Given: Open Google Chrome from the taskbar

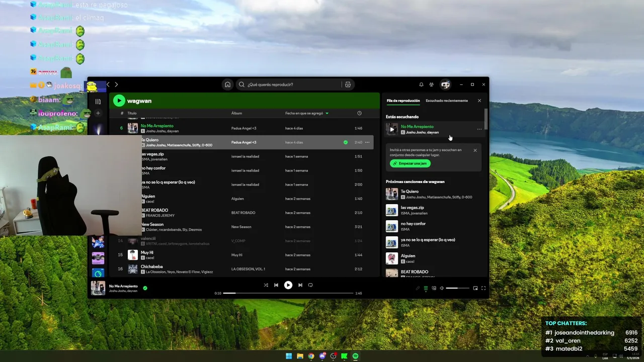Looking at the screenshot, I should click(x=311, y=356).
